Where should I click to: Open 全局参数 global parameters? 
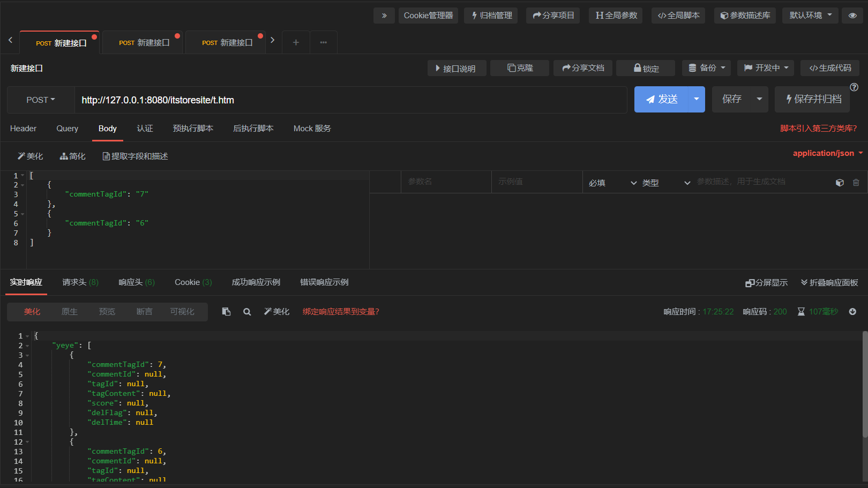(616, 16)
